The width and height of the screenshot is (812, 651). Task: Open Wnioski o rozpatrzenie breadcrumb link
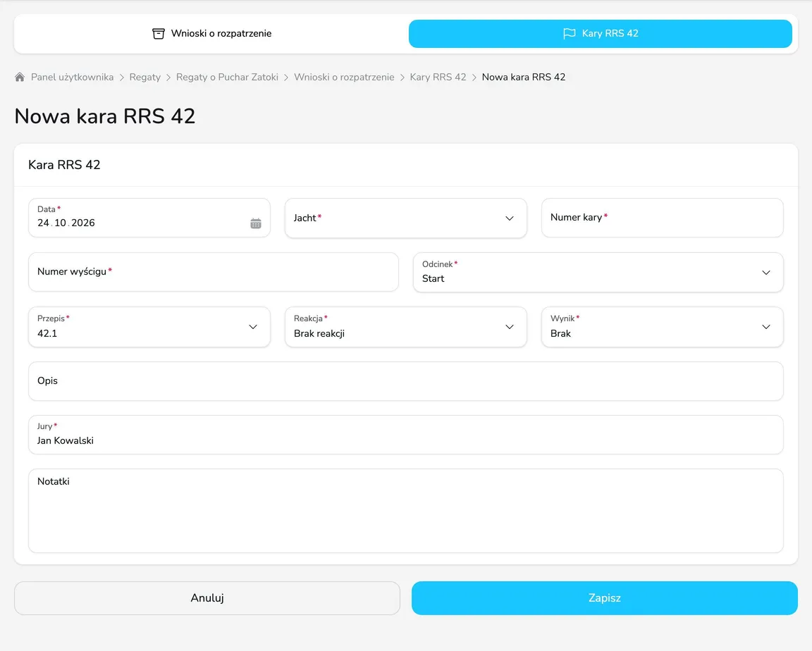coord(344,77)
